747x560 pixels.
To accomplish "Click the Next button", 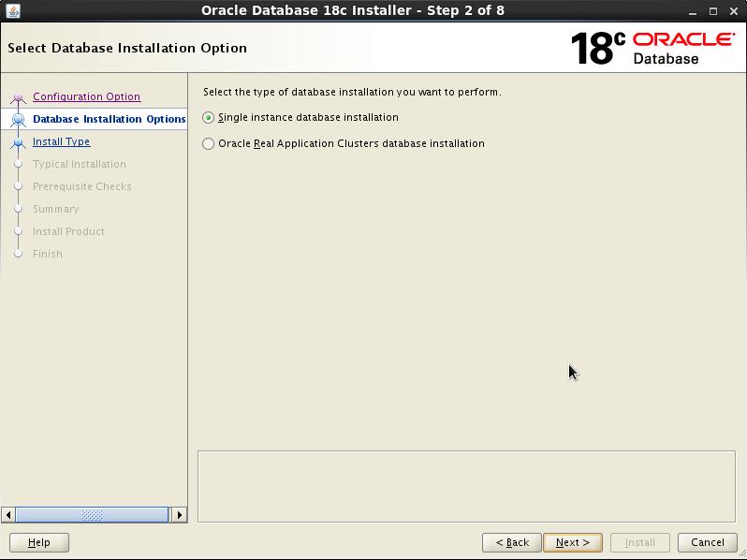I will tap(573, 542).
